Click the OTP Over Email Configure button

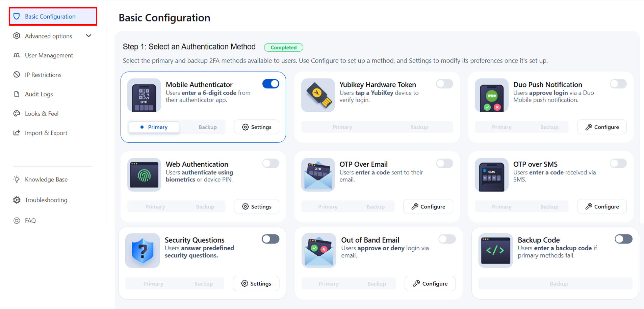428,206
